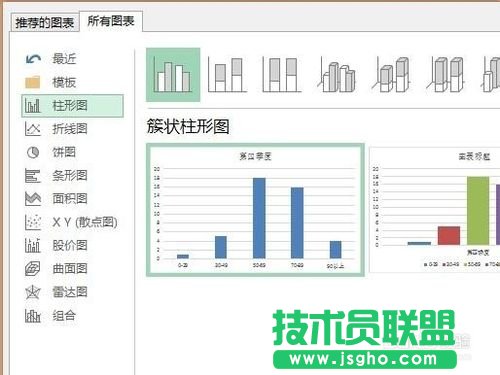The height and width of the screenshot is (375, 500).
Task: Select the 雷达图 category label
Action: pos(70,292)
